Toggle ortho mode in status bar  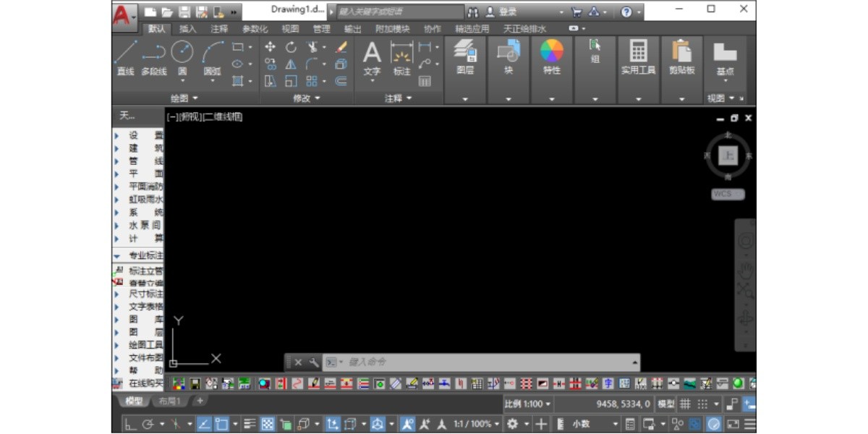pyautogui.click(x=130, y=425)
